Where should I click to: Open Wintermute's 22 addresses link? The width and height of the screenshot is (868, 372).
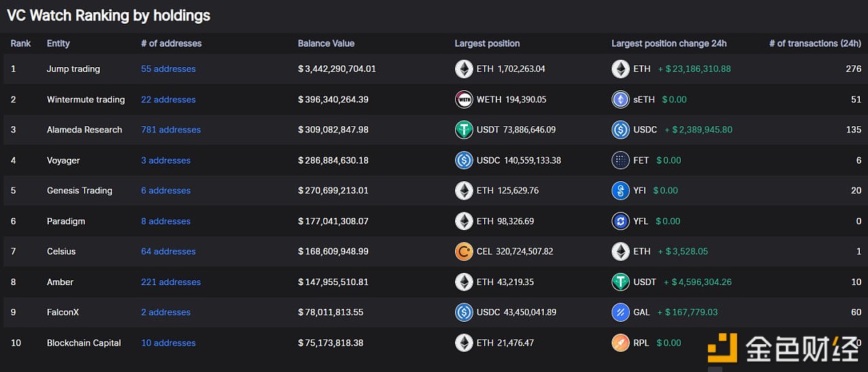pyautogui.click(x=168, y=99)
